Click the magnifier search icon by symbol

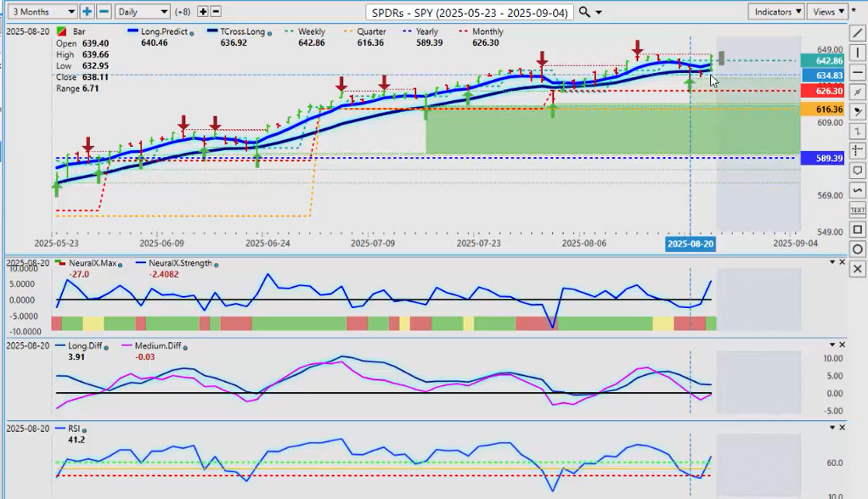[584, 12]
